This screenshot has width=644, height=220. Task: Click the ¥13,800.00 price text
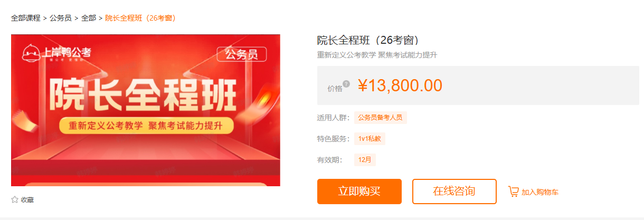[400, 85]
